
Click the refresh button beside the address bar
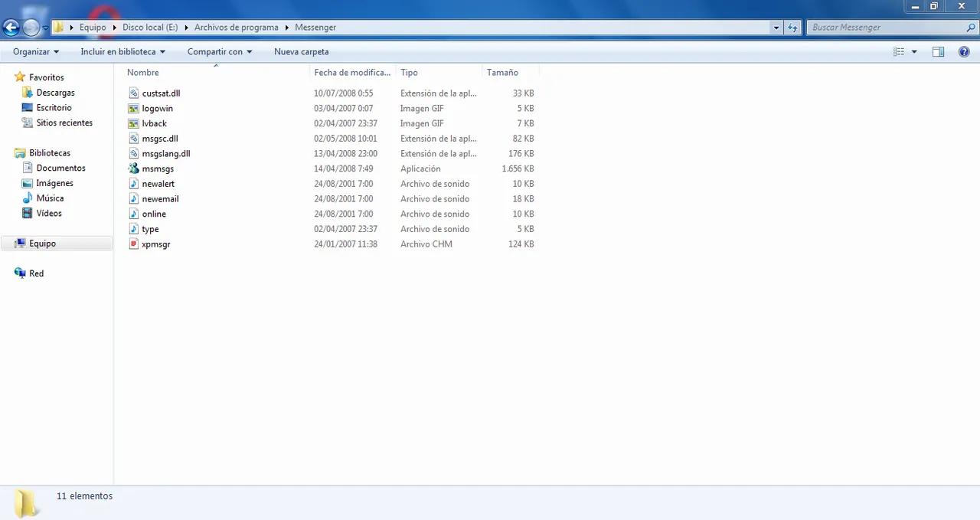(793, 28)
